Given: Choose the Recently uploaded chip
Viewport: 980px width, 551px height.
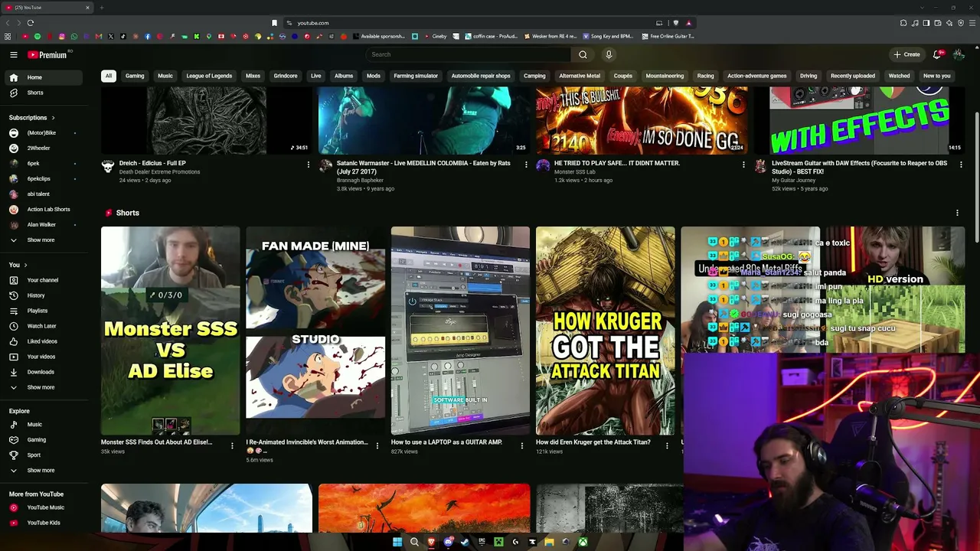Looking at the screenshot, I should click(x=853, y=76).
